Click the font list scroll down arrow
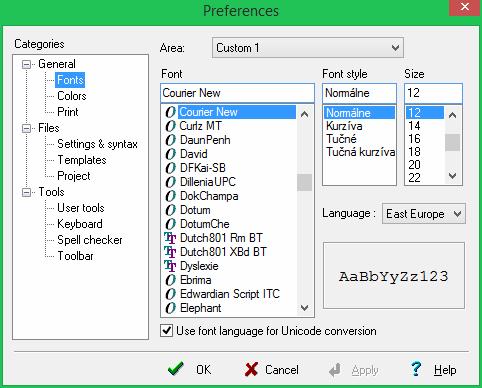The image size is (482, 388). (x=304, y=308)
